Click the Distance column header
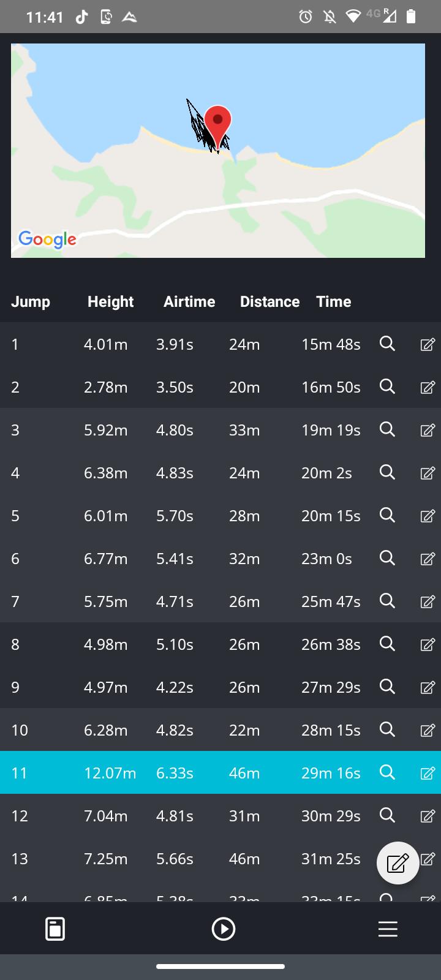Viewport: 441px width, 980px height. click(x=269, y=301)
